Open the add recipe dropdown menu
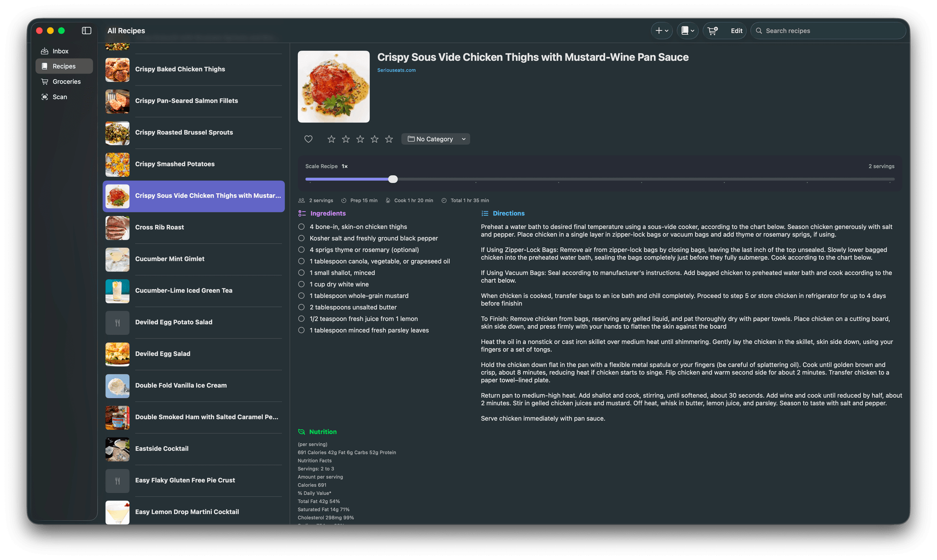Screen dimensions: 937x560 662,30
